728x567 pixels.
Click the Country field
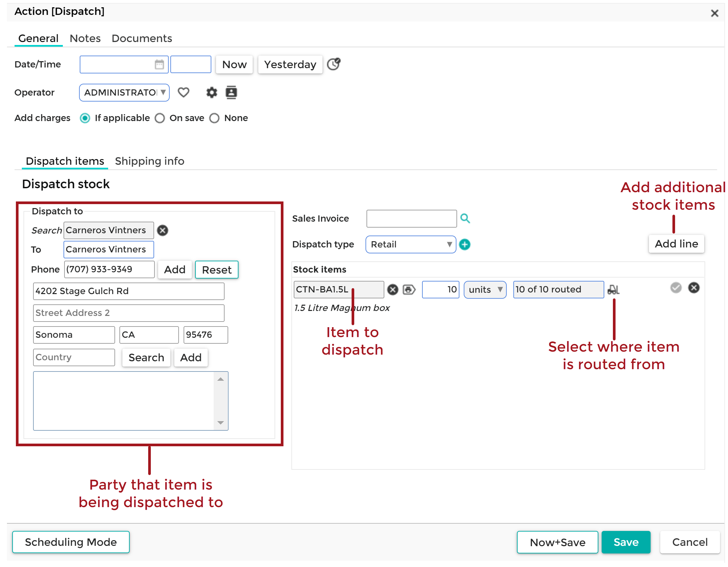[x=74, y=358]
